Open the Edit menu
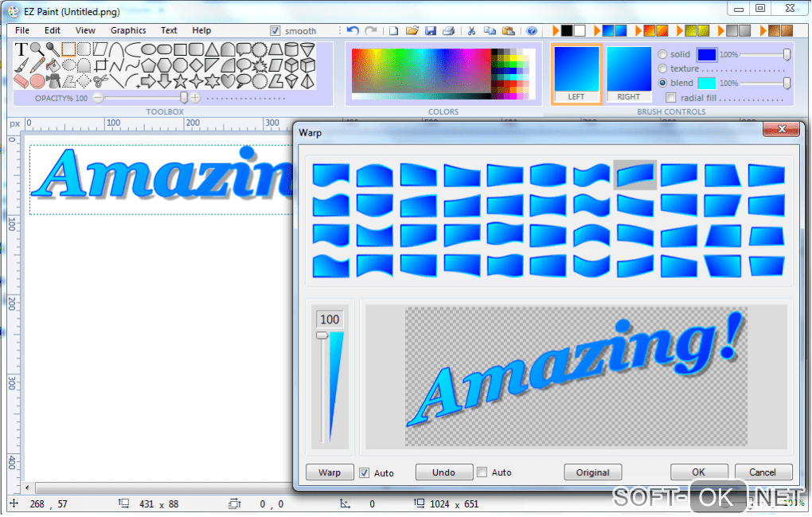Screen dimensions: 812x517 (53, 30)
